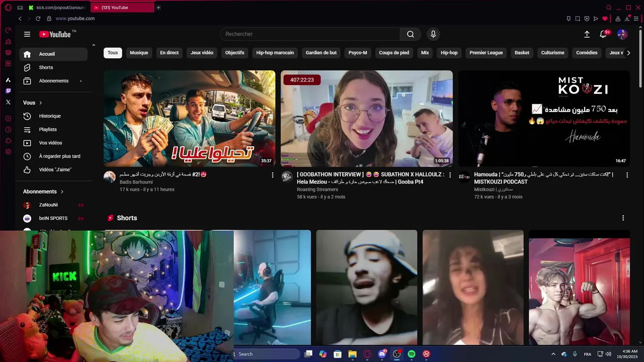Open the Shorts section three-dot menu
The image size is (644, 362).
623,218
